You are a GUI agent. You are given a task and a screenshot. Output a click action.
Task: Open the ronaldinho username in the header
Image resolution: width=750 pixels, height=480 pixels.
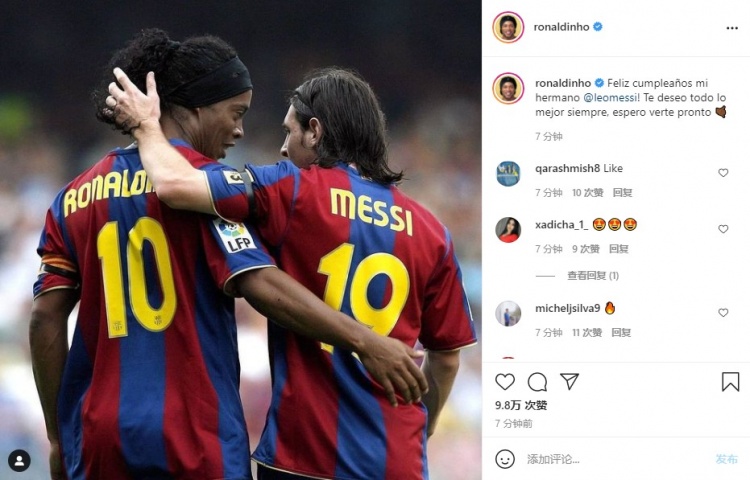561,27
